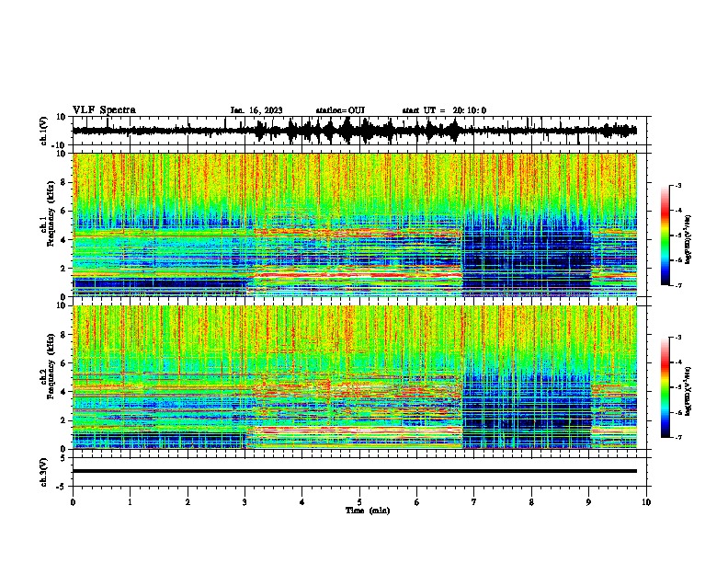Click the 'ch.3(V)' axis label

[x=44, y=472]
